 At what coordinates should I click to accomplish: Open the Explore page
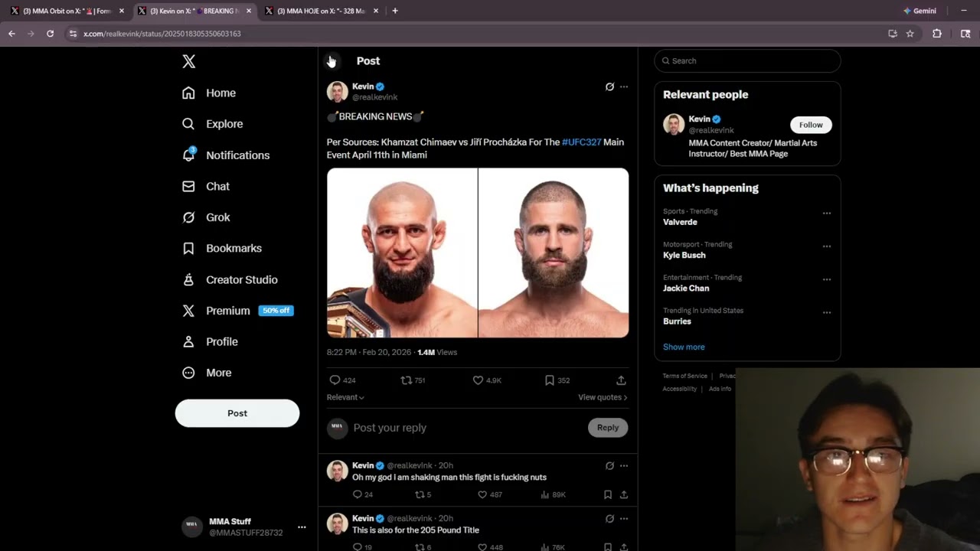[x=213, y=124]
